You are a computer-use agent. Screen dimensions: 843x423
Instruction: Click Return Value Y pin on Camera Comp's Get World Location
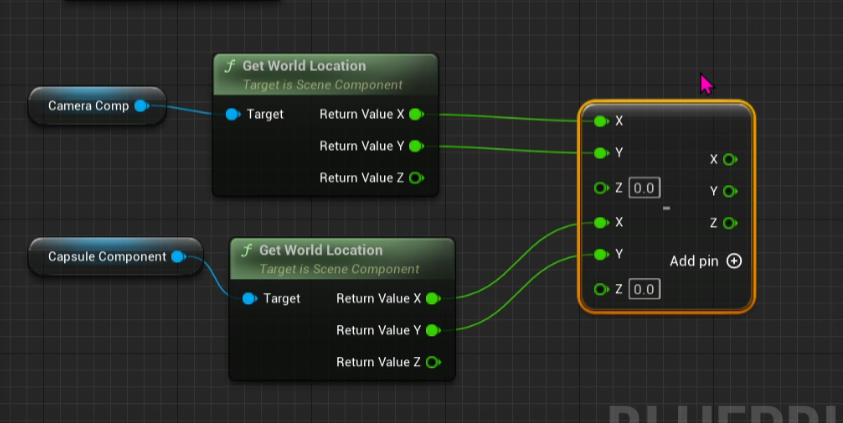[416, 146]
